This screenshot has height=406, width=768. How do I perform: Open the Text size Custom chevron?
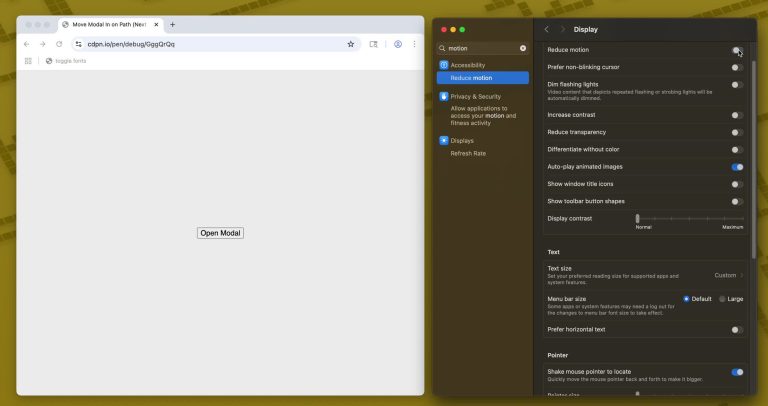coord(741,275)
